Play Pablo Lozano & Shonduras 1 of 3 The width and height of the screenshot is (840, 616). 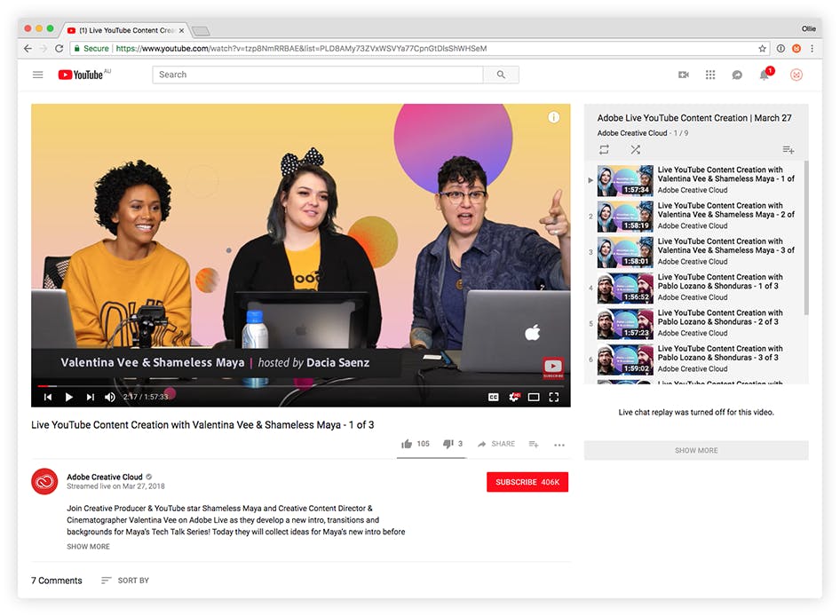click(720, 282)
